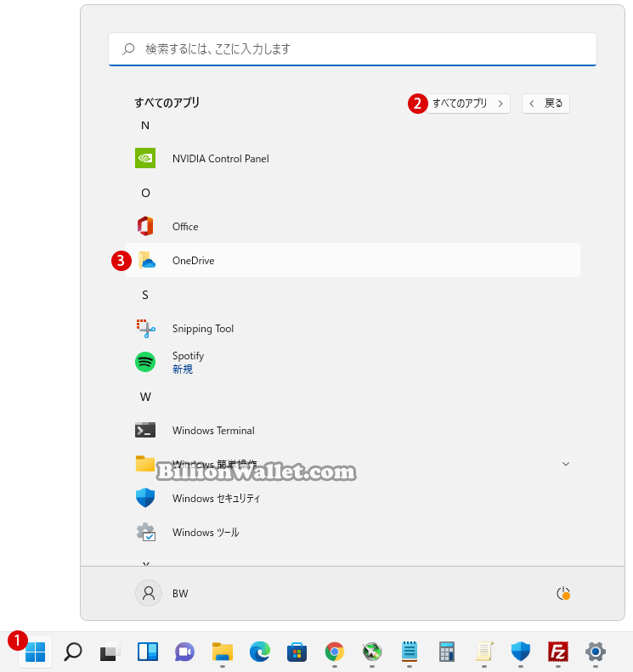
Task: Open File Explorer from taskbar
Action: (223, 652)
